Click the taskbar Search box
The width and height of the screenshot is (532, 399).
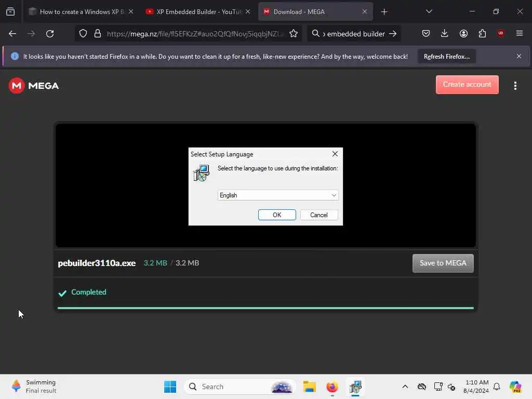pyautogui.click(x=240, y=387)
